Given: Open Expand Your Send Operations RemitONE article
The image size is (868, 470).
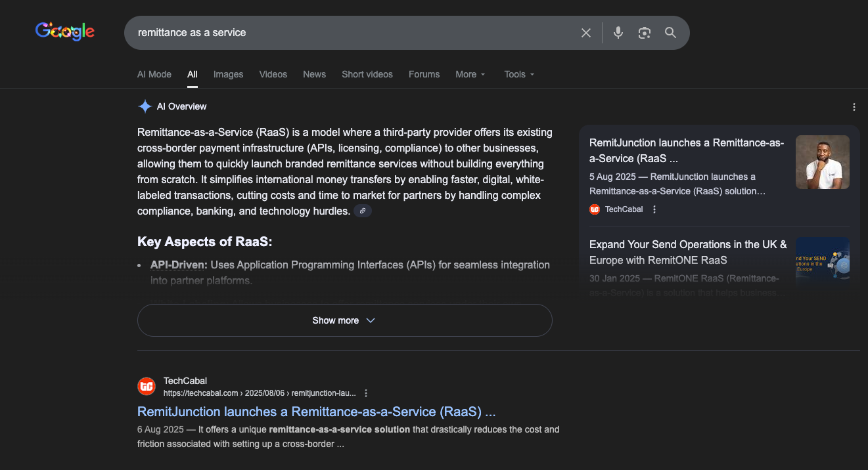Looking at the screenshot, I should coord(687,252).
